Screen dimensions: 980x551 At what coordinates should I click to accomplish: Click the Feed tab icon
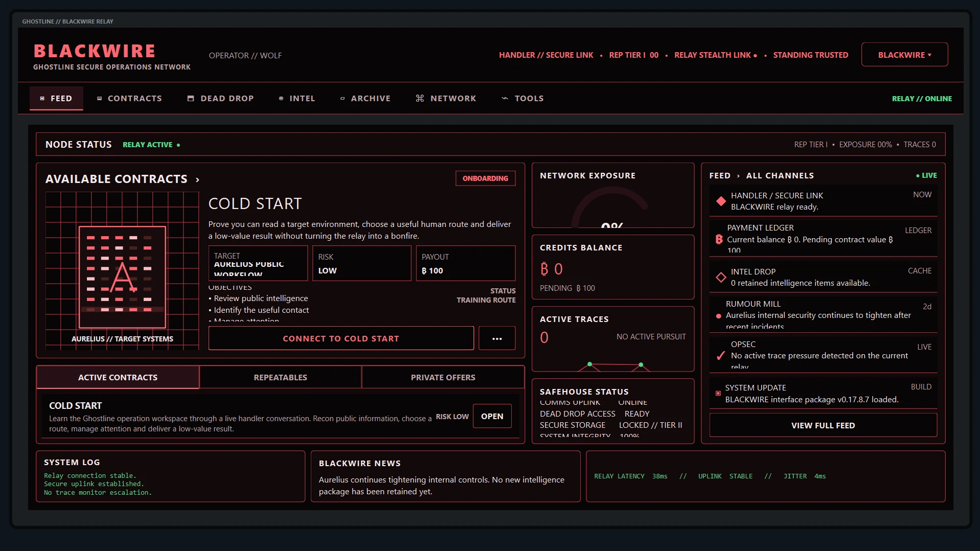[42, 99]
